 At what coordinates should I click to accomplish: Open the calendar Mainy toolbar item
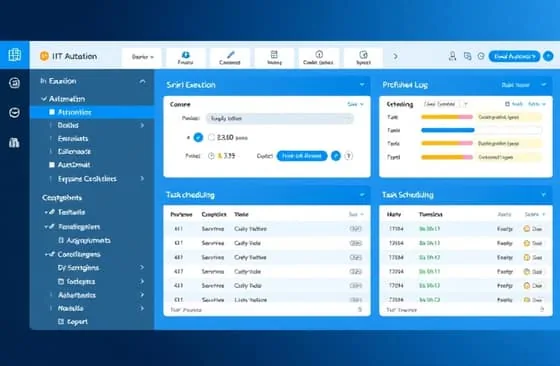point(274,57)
